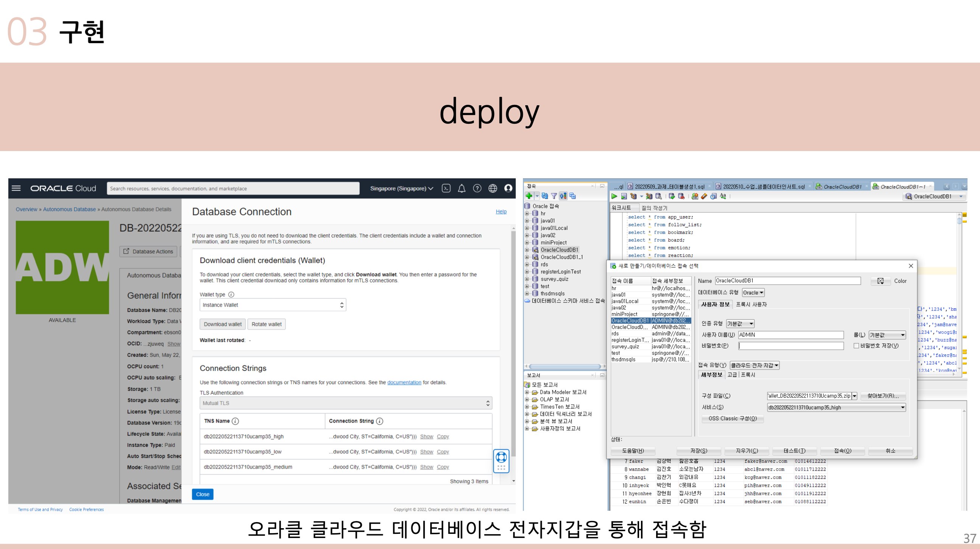The width and height of the screenshot is (980, 549).
Task: Enable the 비밀번호 저장 checkbox
Action: point(857,346)
